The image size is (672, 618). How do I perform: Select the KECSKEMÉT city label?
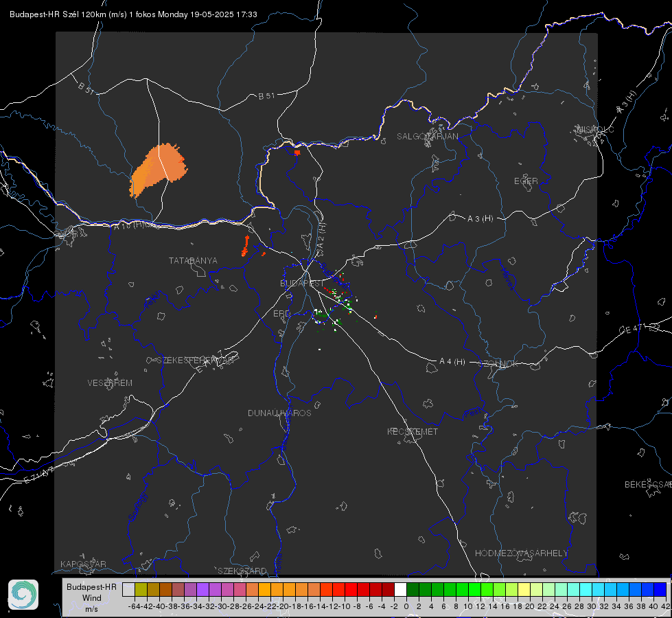click(x=413, y=431)
